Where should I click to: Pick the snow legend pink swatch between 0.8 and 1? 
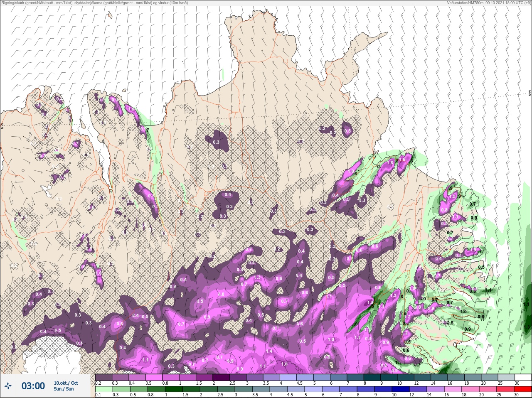(171, 377)
